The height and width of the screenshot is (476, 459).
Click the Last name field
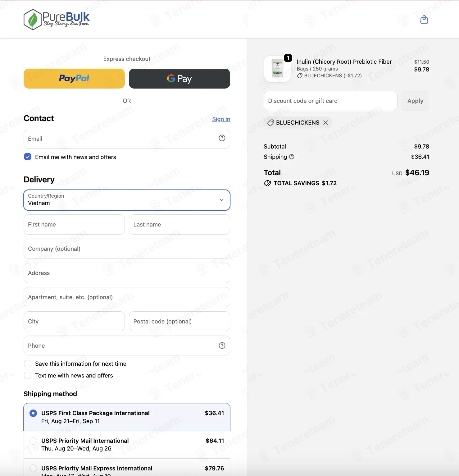[180, 225]
